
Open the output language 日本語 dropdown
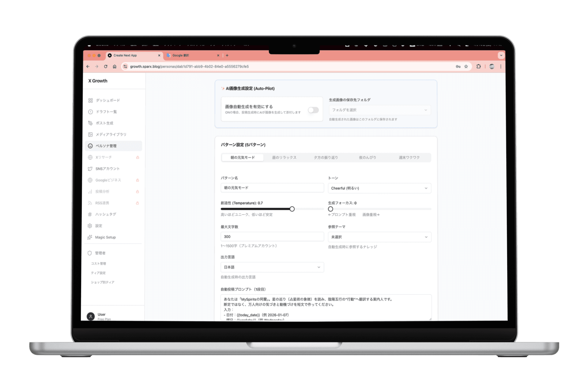[x=272, y=267]
